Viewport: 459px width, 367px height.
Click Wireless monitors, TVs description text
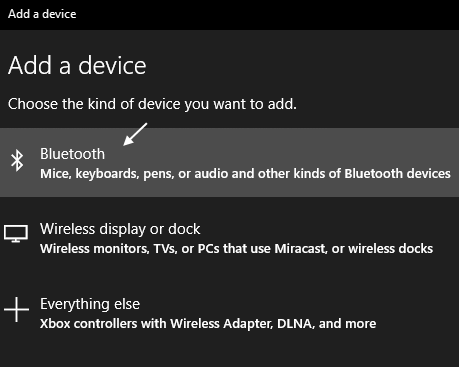tap(236, 249)
